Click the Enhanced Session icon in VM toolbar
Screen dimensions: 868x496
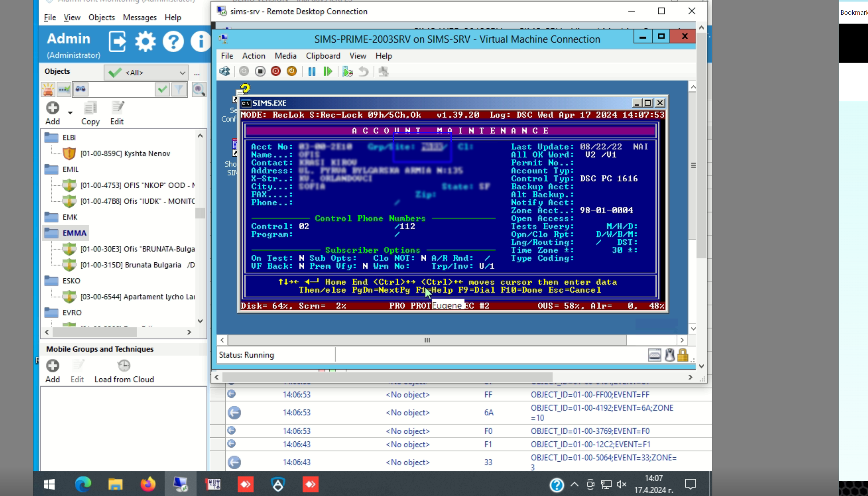coord(384,72)
